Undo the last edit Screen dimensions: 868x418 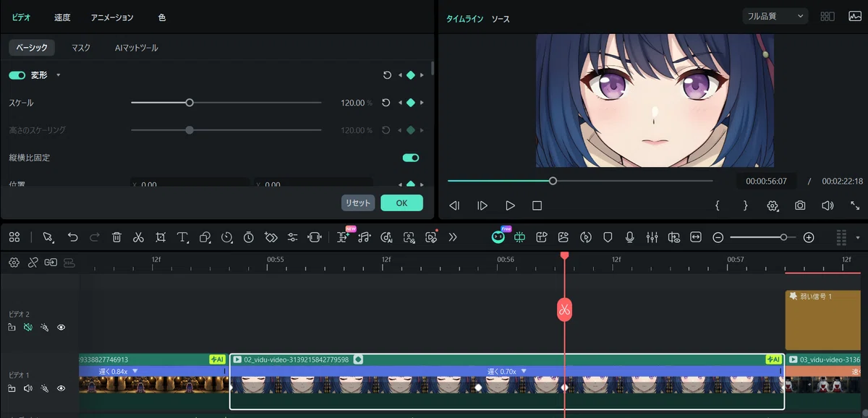[x=72, y=236]
